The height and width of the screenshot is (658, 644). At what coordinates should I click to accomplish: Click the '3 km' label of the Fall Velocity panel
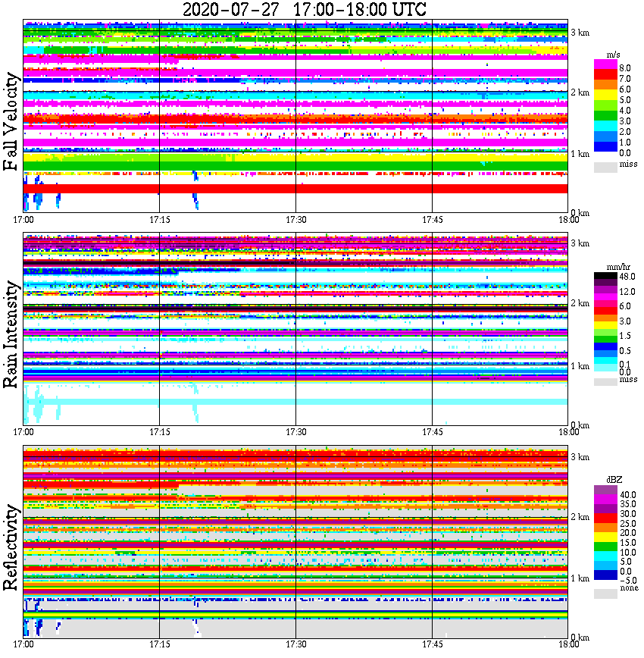coord(580,33)
